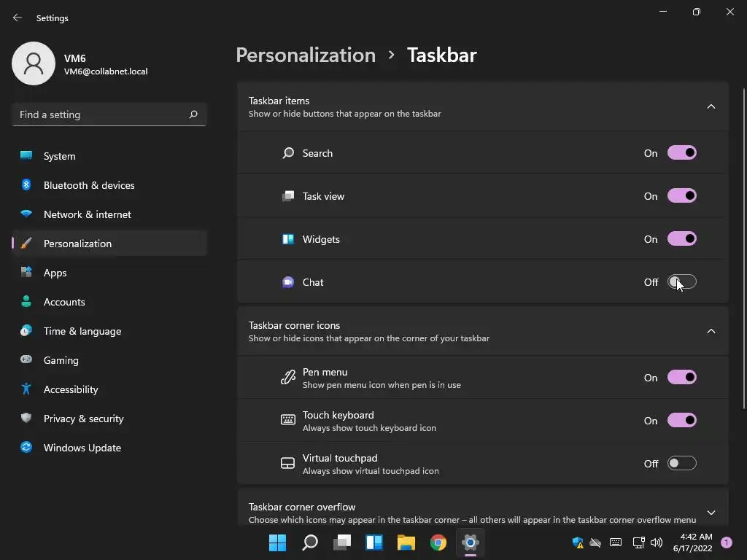The height and width of the screenshot is (560, 747).
Task: Enable the Chat toggle
Action: (682, 282)
